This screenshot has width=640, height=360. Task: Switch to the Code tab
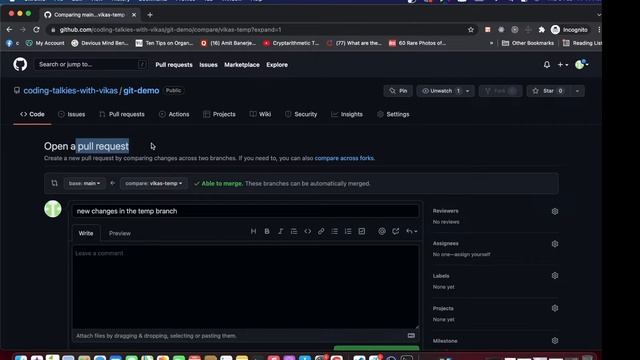pyautogui.click(x=32, y=114)
